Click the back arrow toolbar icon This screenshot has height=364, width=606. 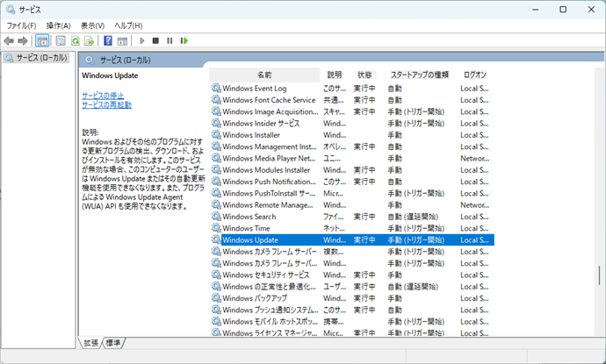coord(9,40)
